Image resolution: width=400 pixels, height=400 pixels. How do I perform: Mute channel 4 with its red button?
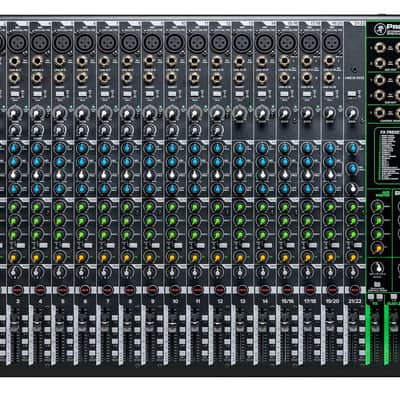40,290
